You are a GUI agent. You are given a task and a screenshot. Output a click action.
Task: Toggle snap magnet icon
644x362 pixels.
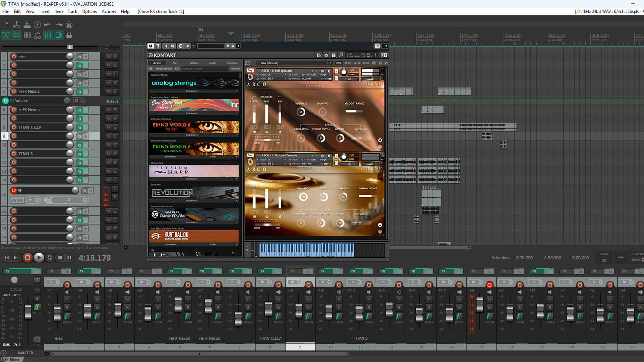tap(58, 35)
